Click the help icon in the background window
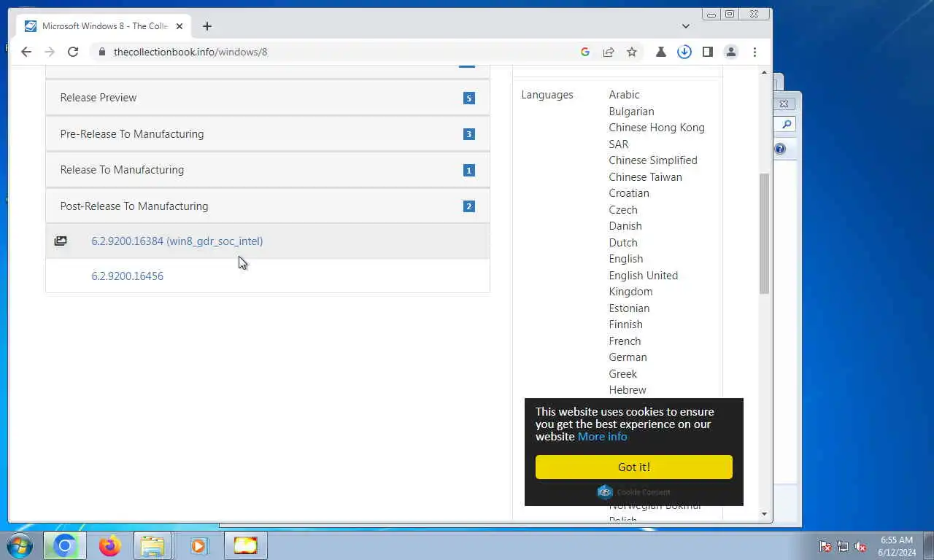Viewport: 934px width, 560px height. [x=780, y=149]
